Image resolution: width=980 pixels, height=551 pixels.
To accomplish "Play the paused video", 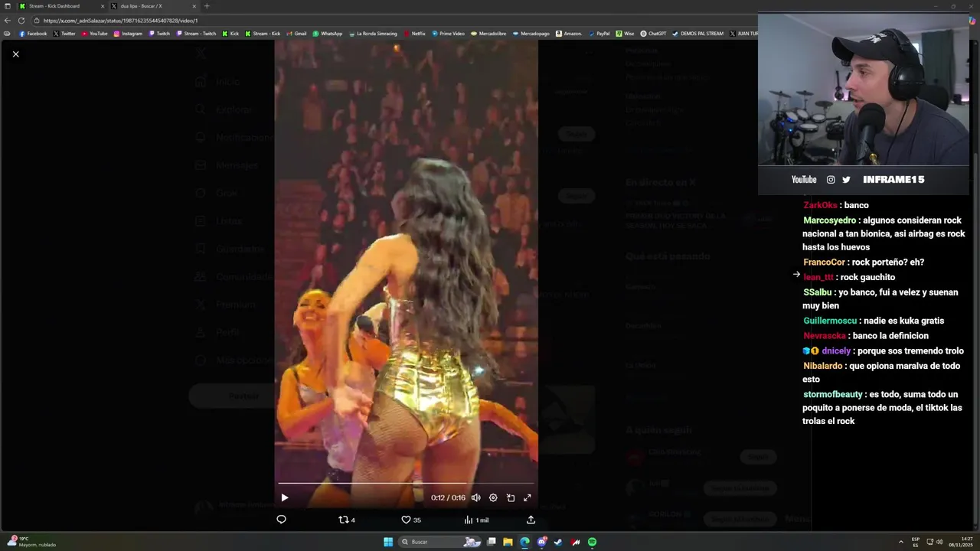I will [285, 497].
